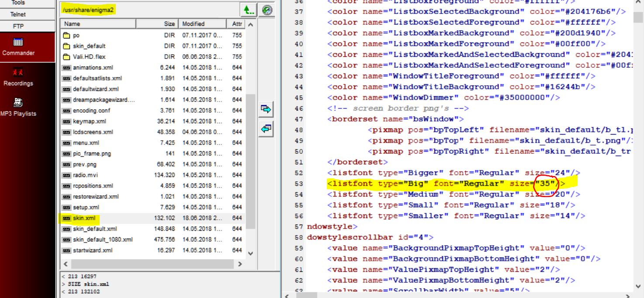Click the refresh directory icon

pyautogui.click(x=267, y=10)
